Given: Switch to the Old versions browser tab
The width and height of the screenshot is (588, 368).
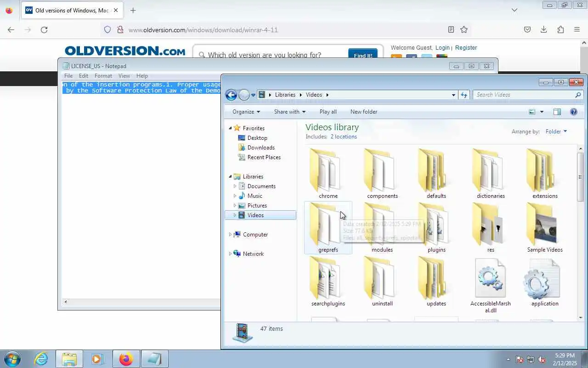Looking at the screenshot, I should [x=72, y=10].
